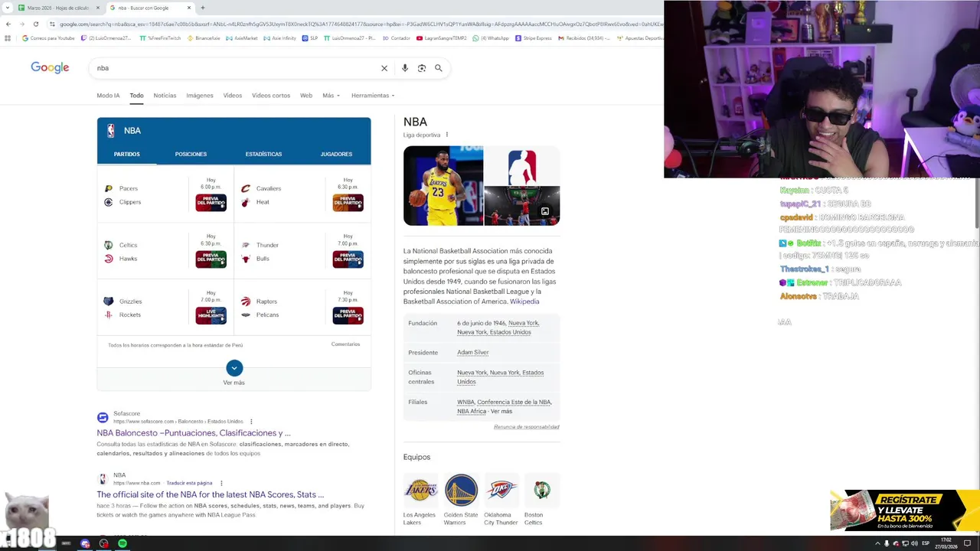Viewport: 980px width, 551px height.
Task: Select the NBA 'Partidos' tab
Action: click(x=127, y=154)
